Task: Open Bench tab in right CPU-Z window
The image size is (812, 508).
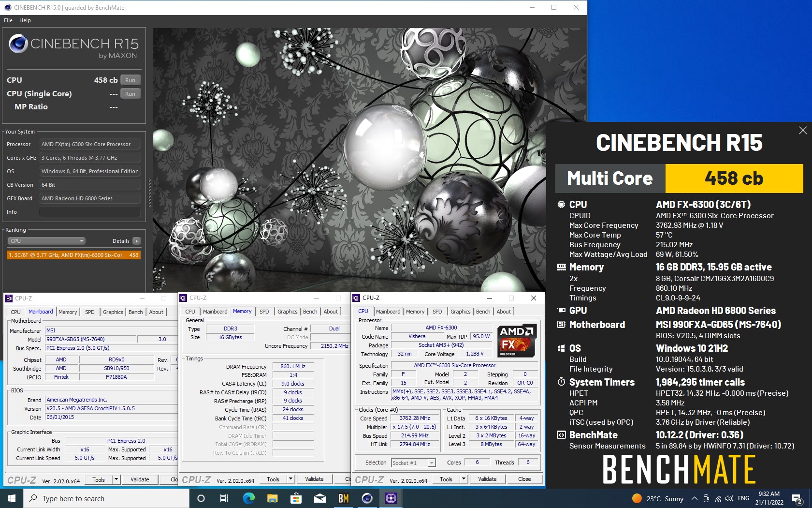Action: (483, 312)
